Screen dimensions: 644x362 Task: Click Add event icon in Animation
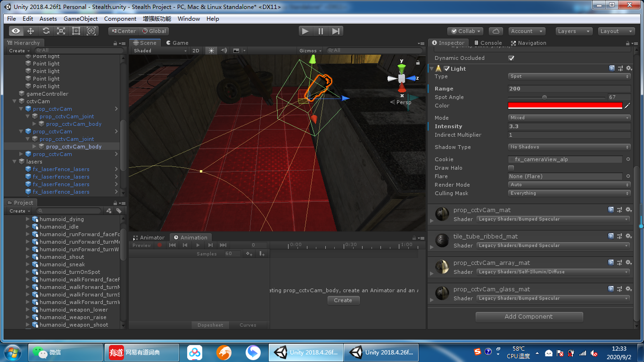[x=262, y=254]
